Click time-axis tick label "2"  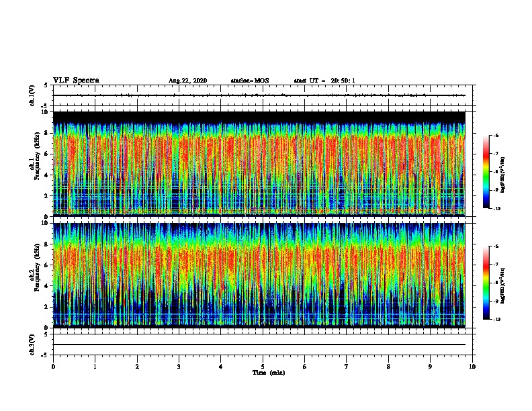pyautogui.click(x=137, y=367)
